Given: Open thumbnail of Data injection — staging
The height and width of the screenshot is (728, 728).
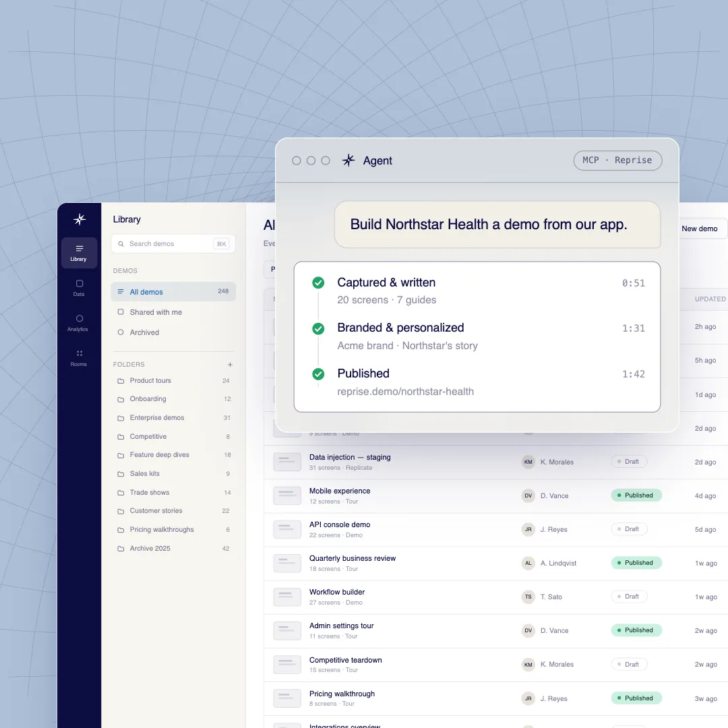Looking at the screenshot, I should click(287, 462).
